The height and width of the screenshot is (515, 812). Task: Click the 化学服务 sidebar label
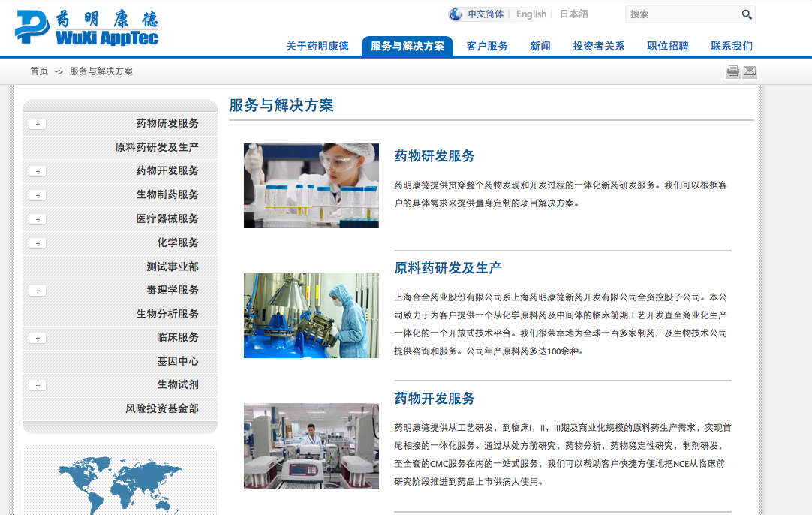(178, 242)
